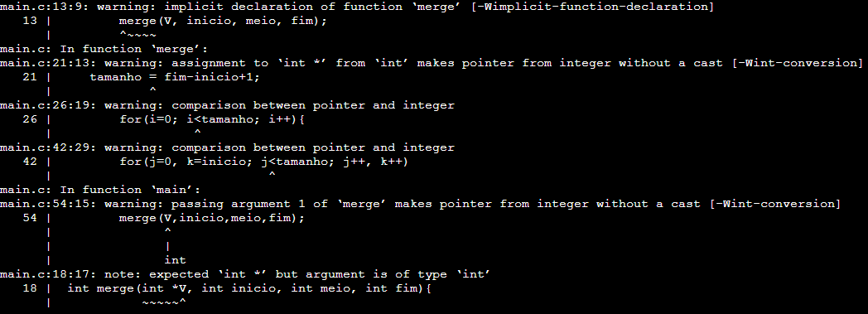Click the merge(V, inicio, meio, fim); code on line 13
The height and width of the screenshot is (314, 868).
pyautogui.click(x=223, y=21)
